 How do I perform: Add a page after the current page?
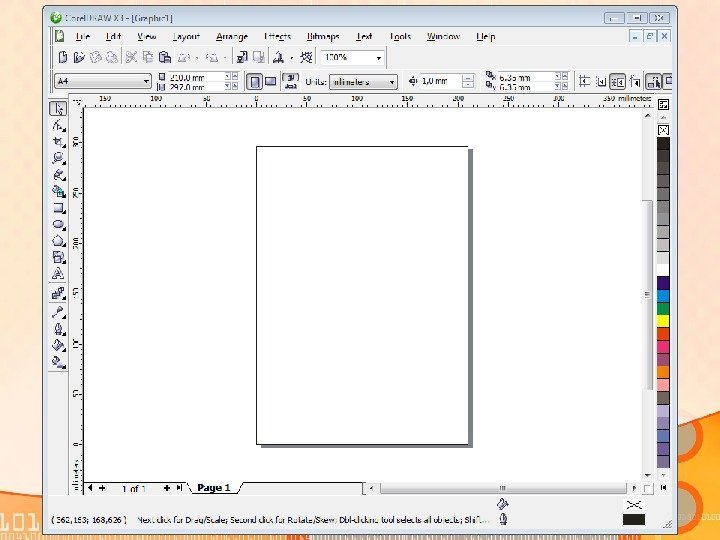[166, 488]
